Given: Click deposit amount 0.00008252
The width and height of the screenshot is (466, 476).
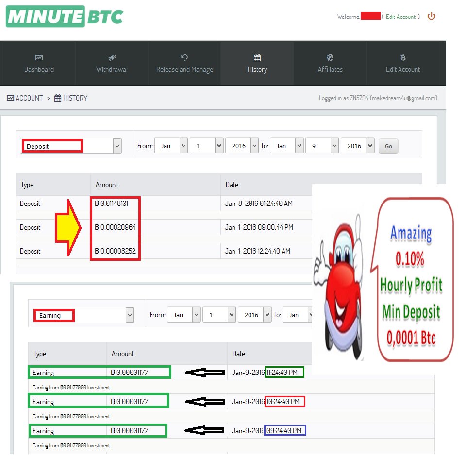Looking at the screenshot, I should (x=116, y=251).
